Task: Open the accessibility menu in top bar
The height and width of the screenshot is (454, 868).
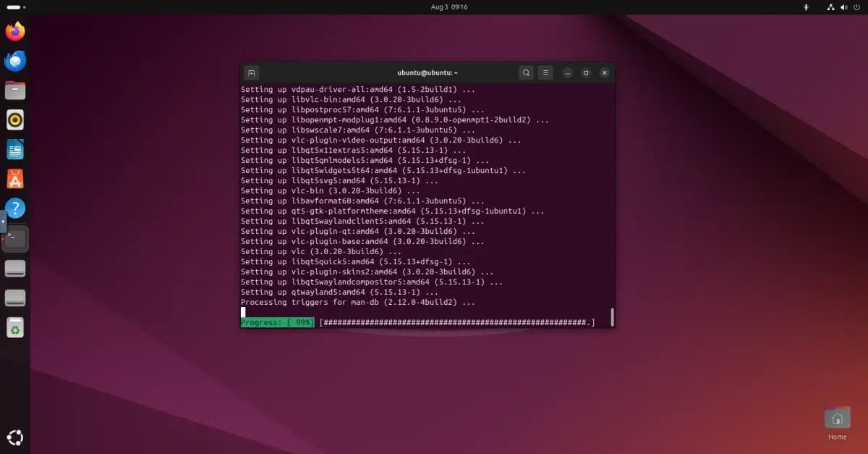Action: pos(807,7)
